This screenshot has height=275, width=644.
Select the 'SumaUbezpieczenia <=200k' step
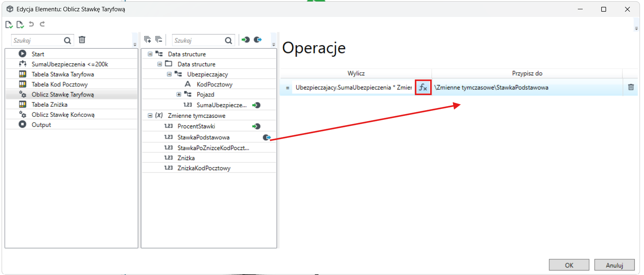tap(71, 64)
